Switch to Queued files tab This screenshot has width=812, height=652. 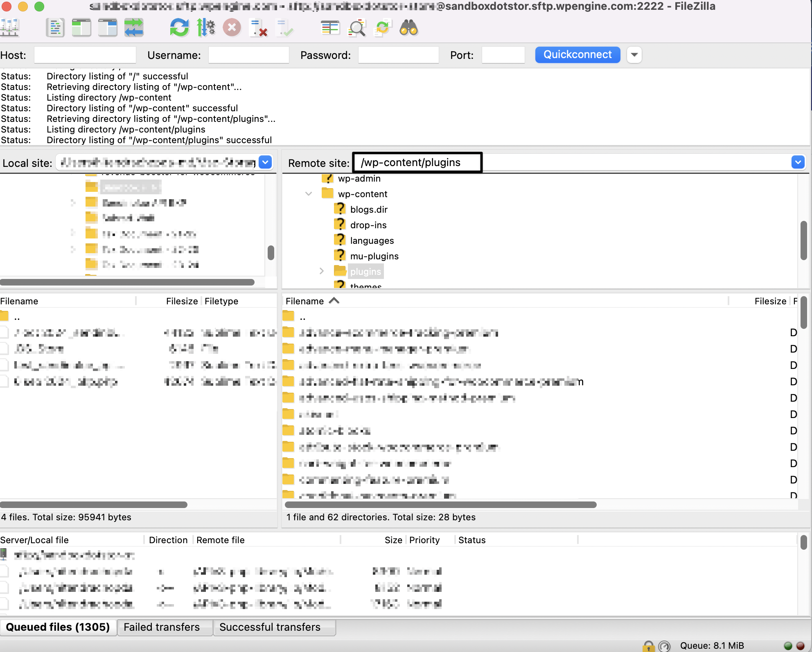58,627
